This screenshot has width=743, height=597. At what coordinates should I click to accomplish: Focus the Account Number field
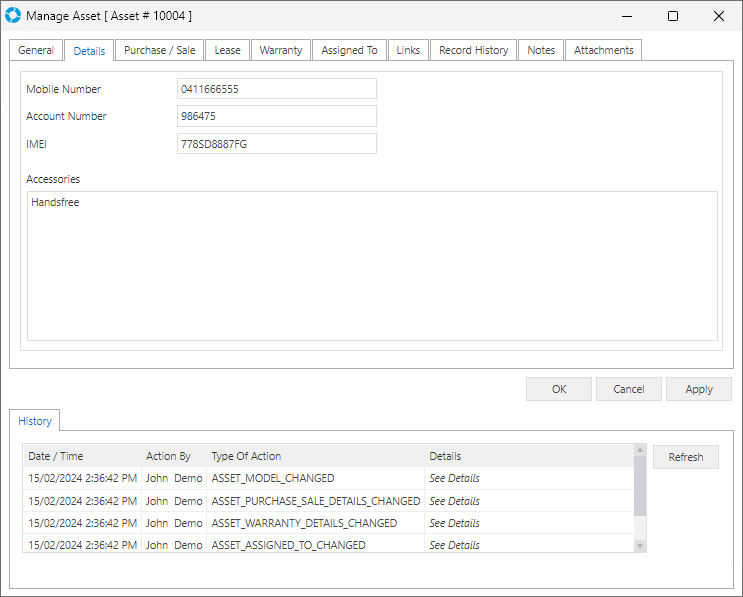click(x=276, y=116)
